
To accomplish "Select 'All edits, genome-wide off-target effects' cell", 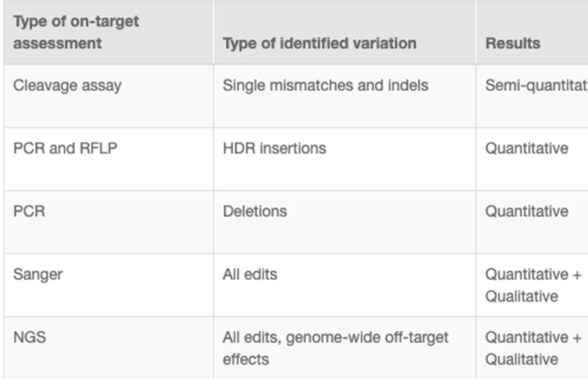I will (336, 348).
